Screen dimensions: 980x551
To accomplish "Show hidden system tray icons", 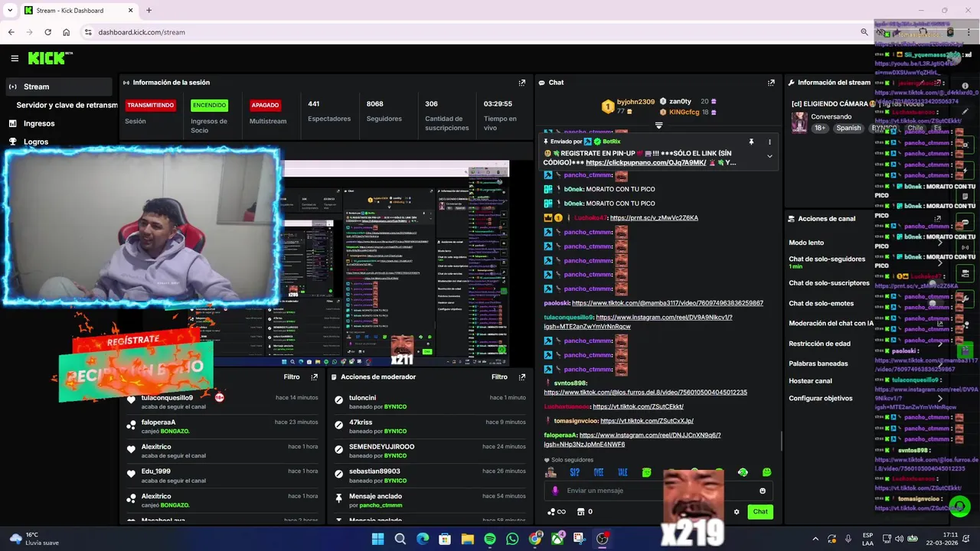I will tap(815, 539).
